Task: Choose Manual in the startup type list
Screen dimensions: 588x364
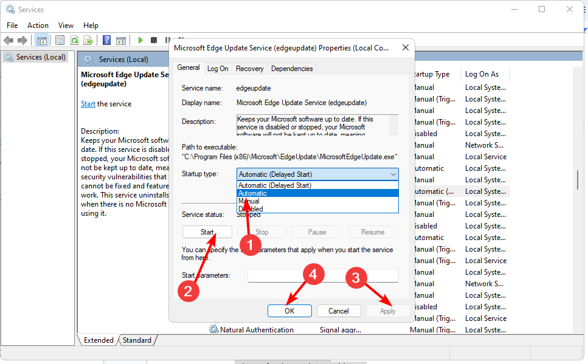Action: click(x=317, y=201)
